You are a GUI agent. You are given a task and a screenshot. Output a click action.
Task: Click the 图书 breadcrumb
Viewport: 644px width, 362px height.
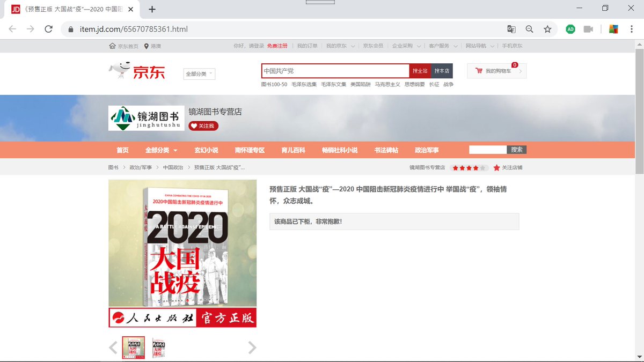tap(113, 168)
